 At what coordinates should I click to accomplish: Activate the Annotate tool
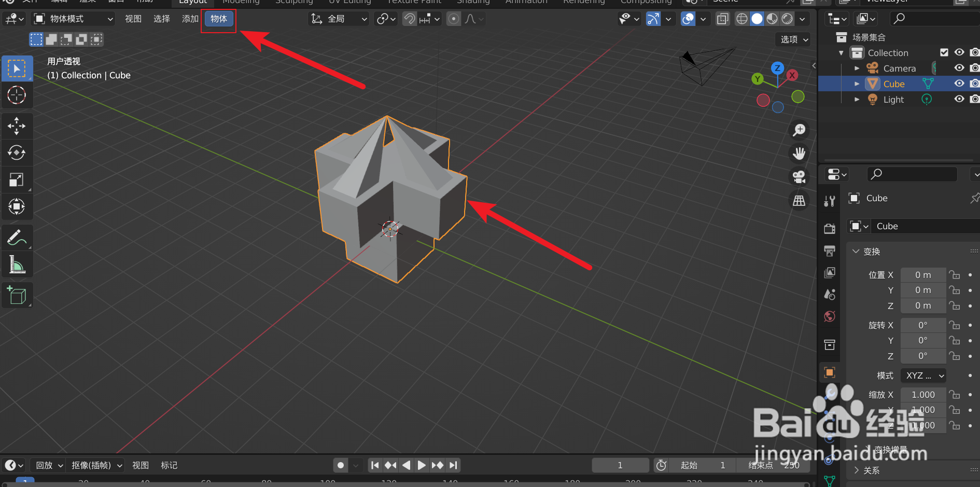[17, 238]
